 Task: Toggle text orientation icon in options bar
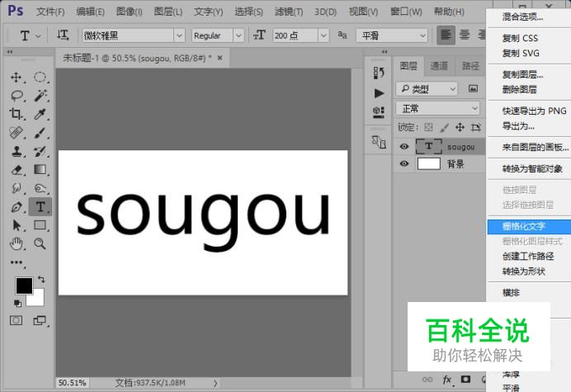click(64, 35)
